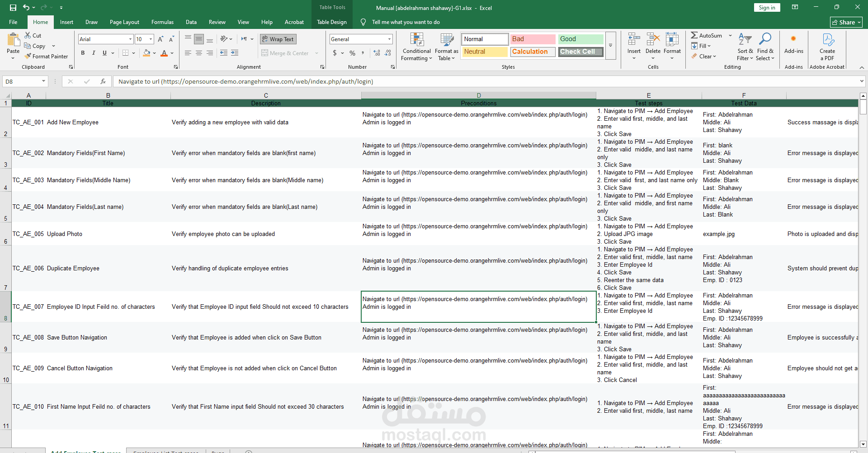Increase the font size
This screenshot has width=868, height=453.
click(x=160, y=39)
